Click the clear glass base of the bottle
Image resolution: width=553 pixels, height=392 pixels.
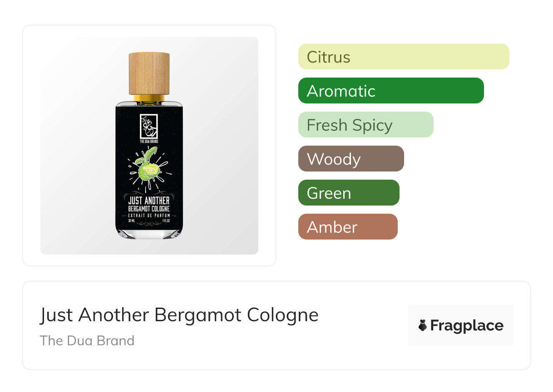149,234
